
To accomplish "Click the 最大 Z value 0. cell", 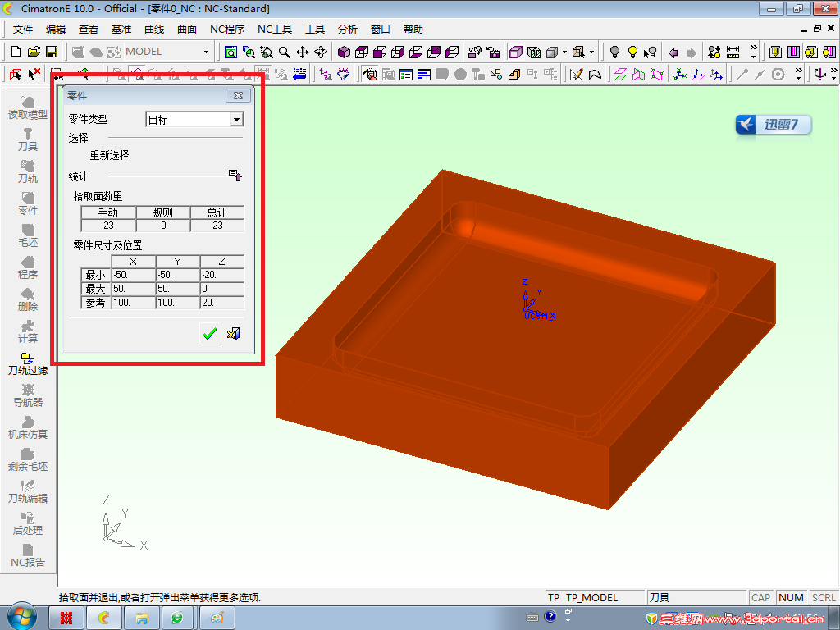I will tap(222, 289).
